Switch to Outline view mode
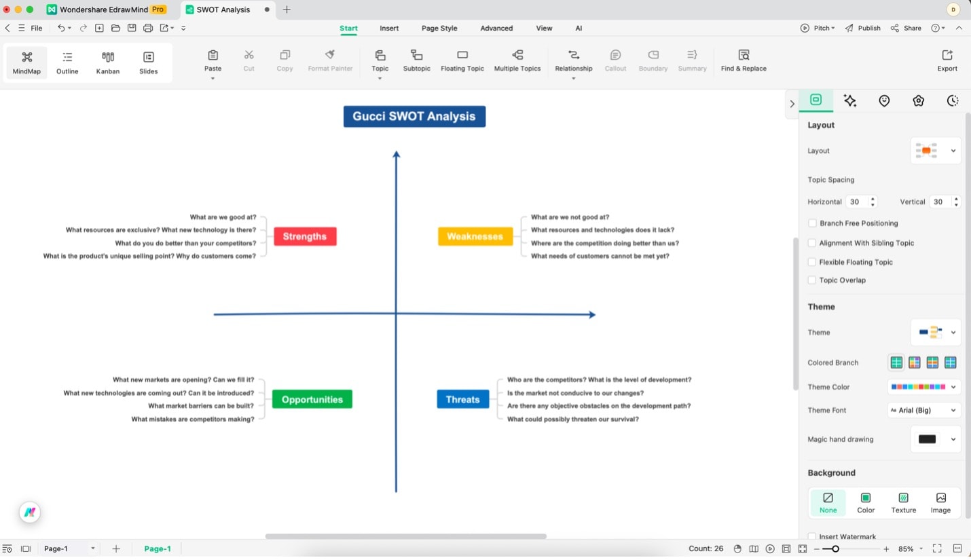The height and width of the screenshot is (560, 971). pyautogui.click(x=67, y=62)
